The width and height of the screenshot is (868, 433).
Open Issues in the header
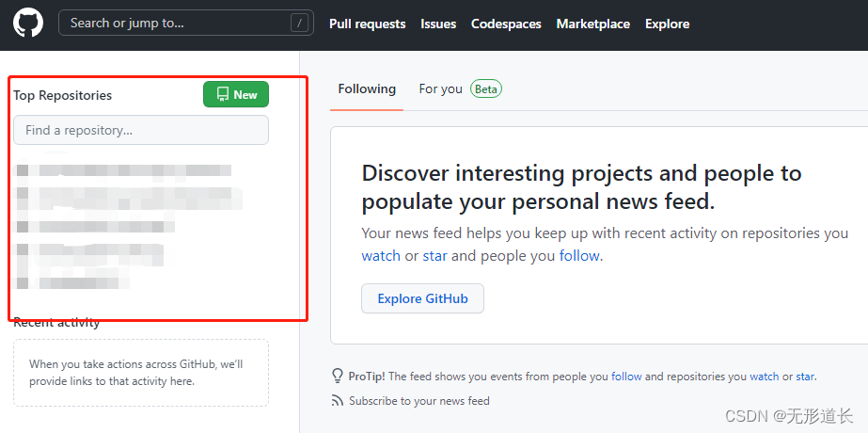[x=438, y=24]
